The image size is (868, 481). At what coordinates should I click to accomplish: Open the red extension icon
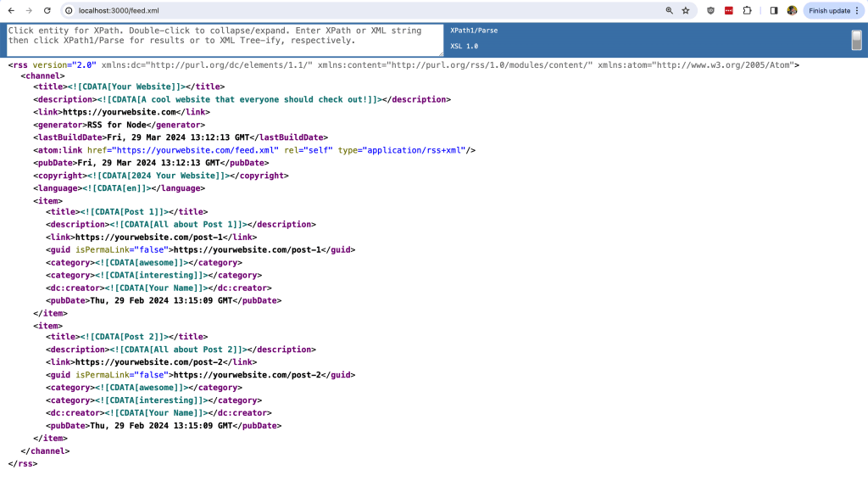(728, 10)
